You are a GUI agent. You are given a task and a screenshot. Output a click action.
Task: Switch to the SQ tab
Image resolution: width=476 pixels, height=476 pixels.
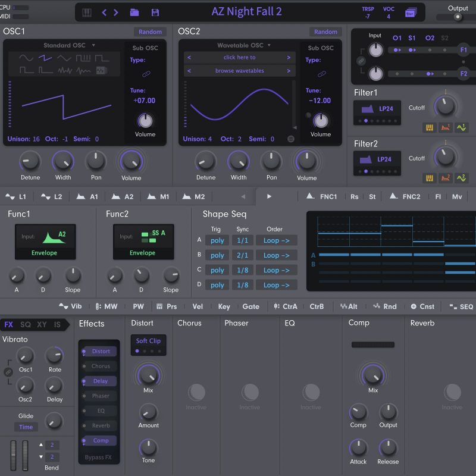coord(26,325)
